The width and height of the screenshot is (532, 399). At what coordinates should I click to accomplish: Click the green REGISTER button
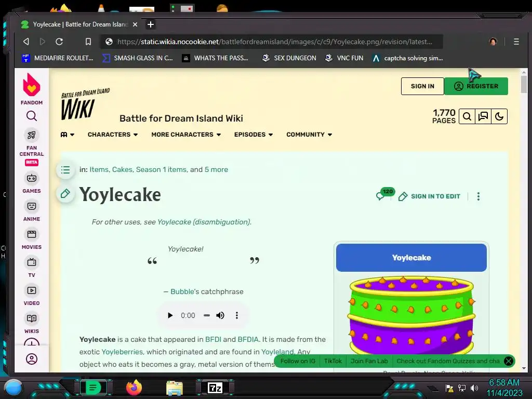[x=476, y=86]
